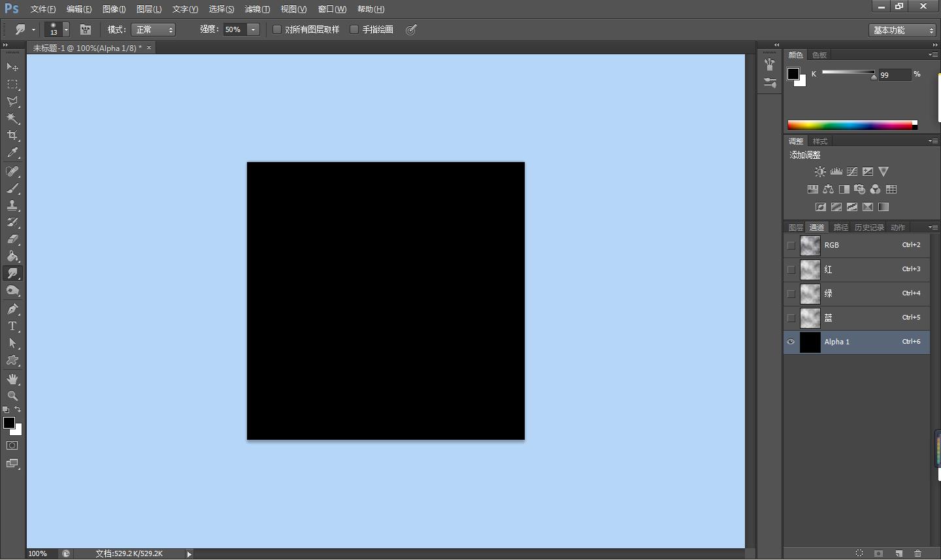Hide the Alpha 1 channel visibility

coord(791,342)
